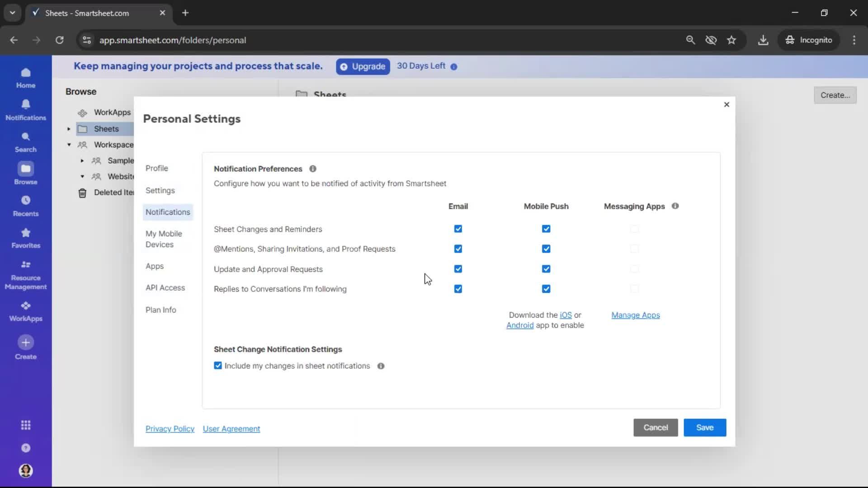Uncheck Email for Sheet Changes and Reminders
Viewport: 868px width, 488px height.
[x=458, y=229]
